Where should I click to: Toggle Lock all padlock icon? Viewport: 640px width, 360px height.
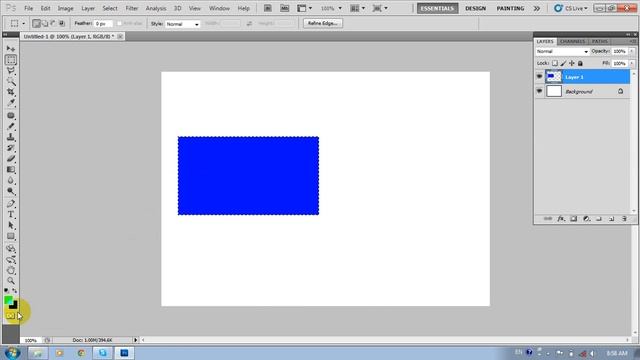tap(580, 63)
